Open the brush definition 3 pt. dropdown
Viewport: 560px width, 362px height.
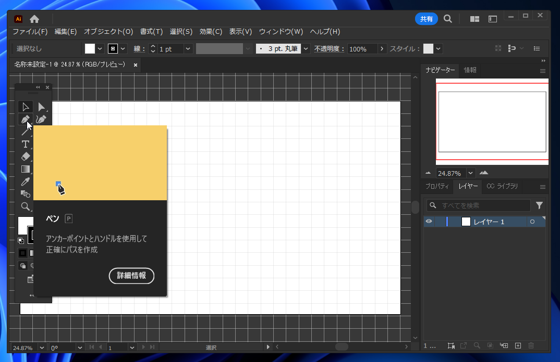click(306, 49)
